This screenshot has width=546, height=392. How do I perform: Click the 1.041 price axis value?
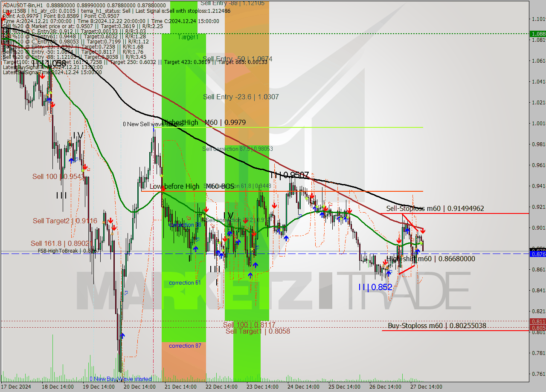[538, 81]
